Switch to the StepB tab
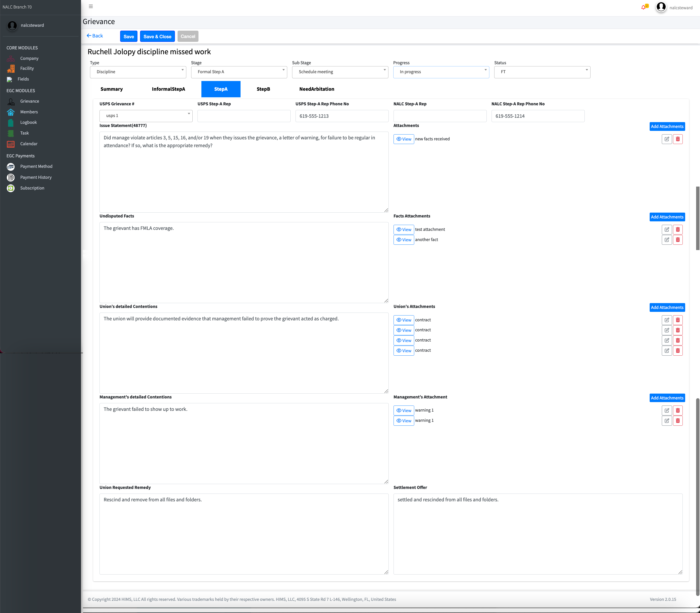Viewport: 700px width, 613px height. point(263,89)
